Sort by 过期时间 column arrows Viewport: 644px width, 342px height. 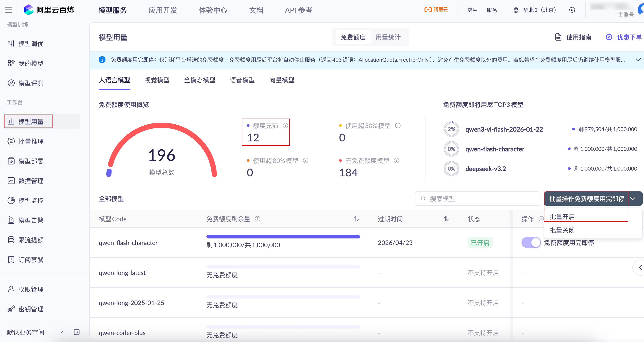pos(446,219)
